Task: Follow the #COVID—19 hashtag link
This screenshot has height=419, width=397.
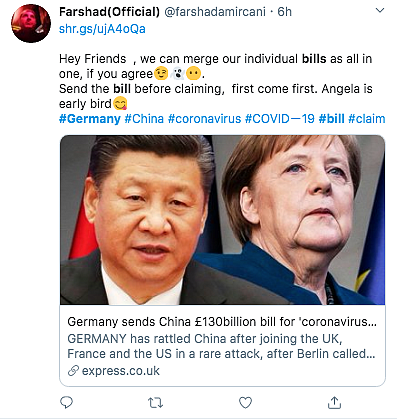Action: point(280,119)
